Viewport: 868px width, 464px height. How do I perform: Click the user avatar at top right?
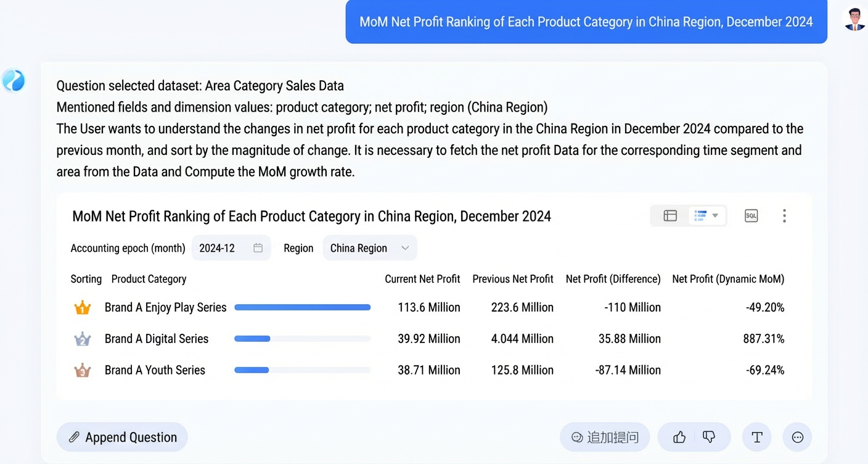tap(854, 20)
